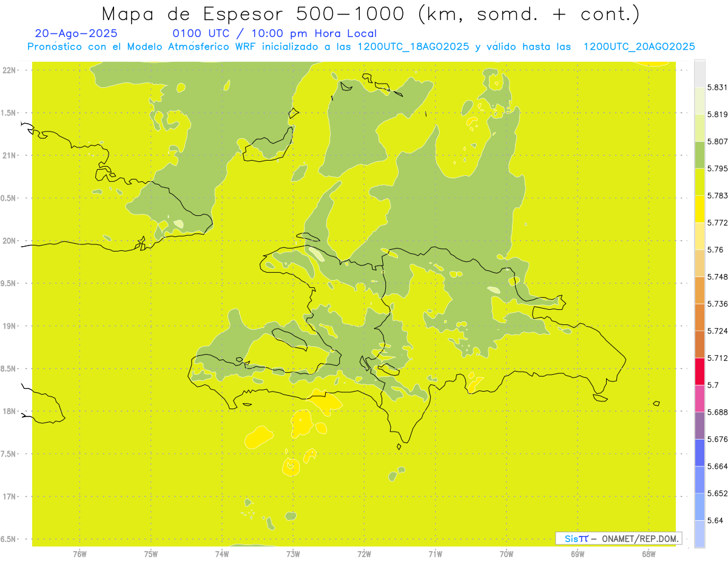Click the 5.724 legend value

pos(717,331)
